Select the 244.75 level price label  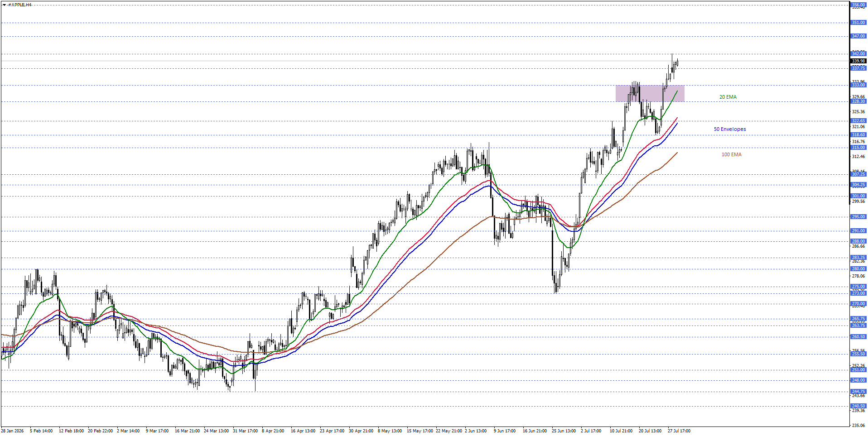[x=858, y=392]
